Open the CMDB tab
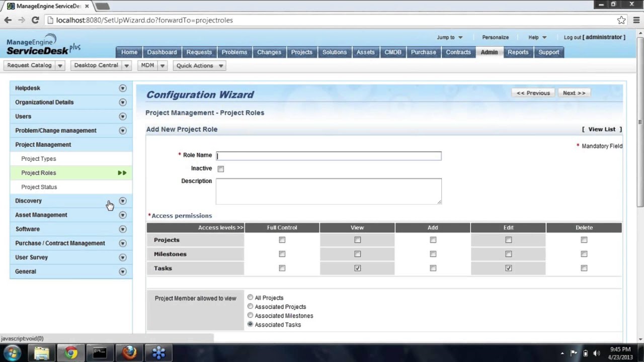 pyautogui.click(x=393, y=52)
